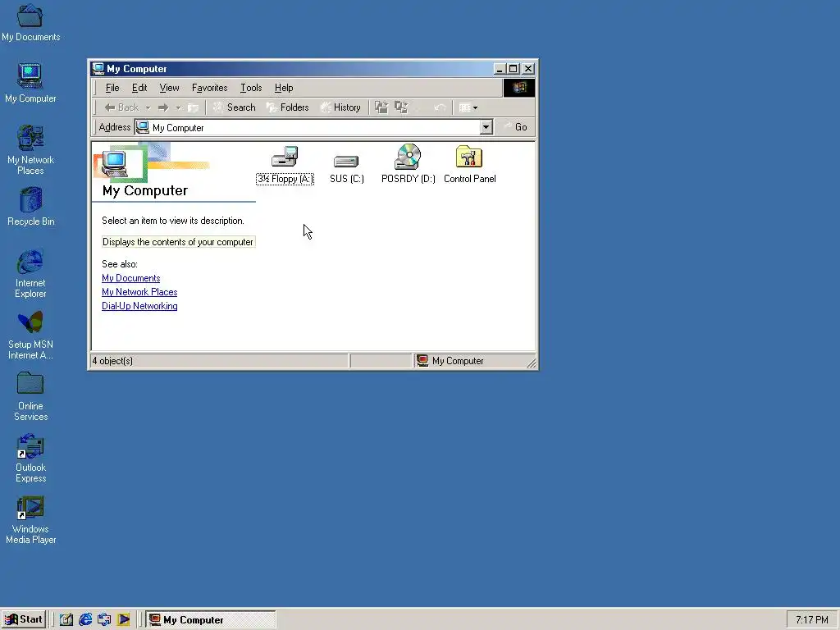Select the My Network Places desktop icon
Image resolution: width=840 pixels, height=630 pixels.
pyautogui.click(x=30, y=150)
